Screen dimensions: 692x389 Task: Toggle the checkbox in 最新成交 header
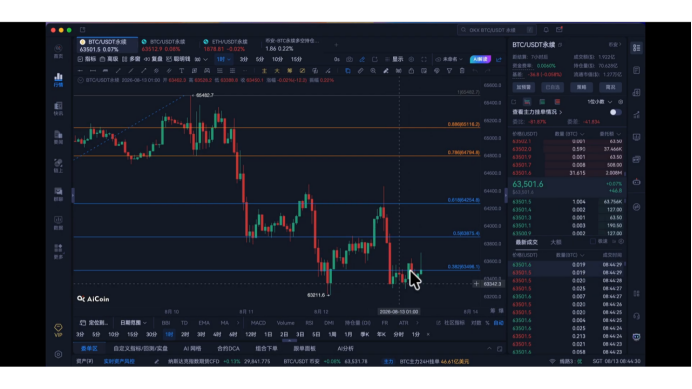point(593,242)
